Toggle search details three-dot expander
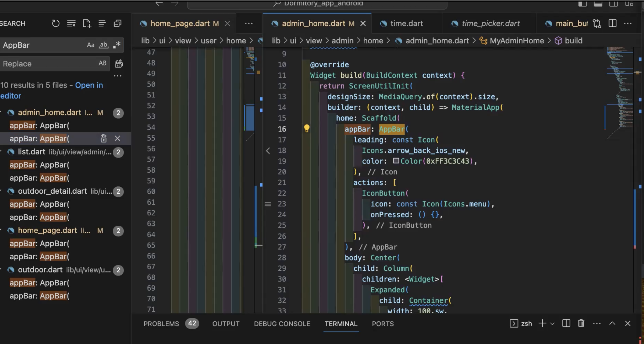The width and height of the screenshot is (644, 344). [118, 76]
